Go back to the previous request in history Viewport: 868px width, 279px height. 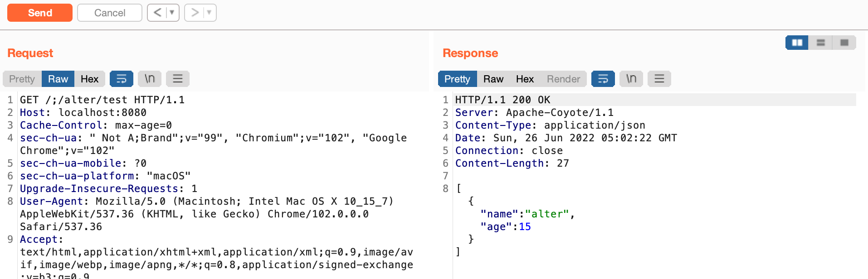tap(157, 13)
